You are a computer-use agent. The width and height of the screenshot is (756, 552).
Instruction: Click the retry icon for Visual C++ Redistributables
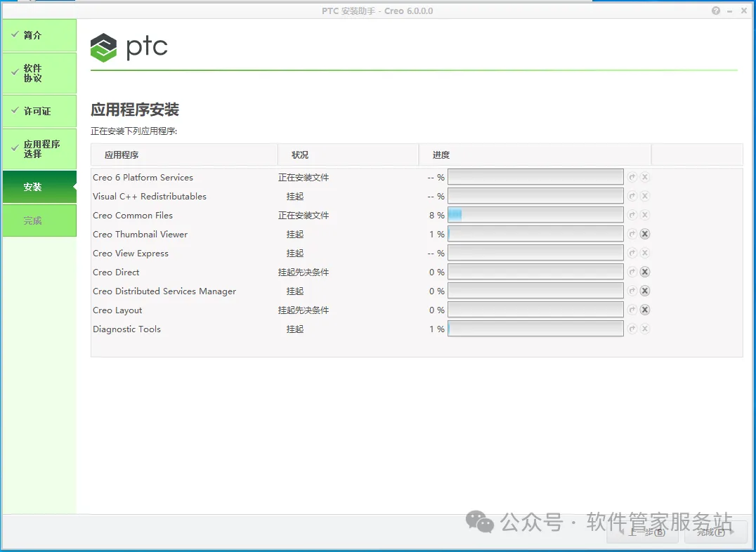click(632, 196)
